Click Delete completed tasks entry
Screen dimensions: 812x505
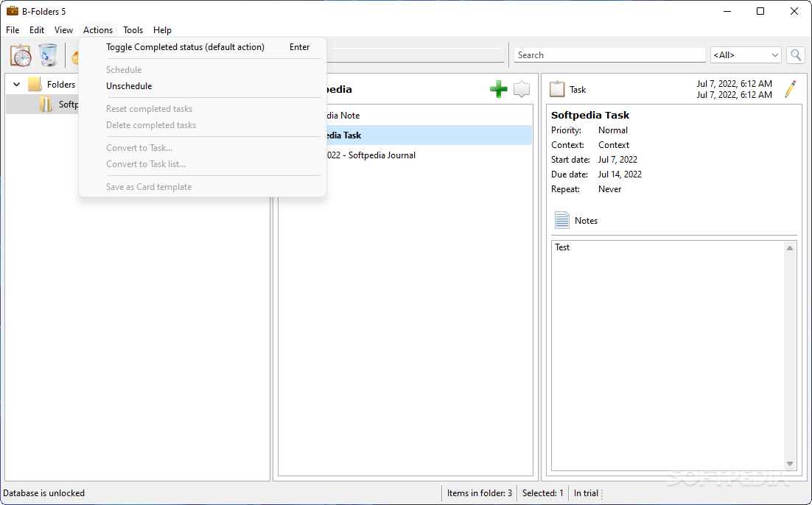203,125
